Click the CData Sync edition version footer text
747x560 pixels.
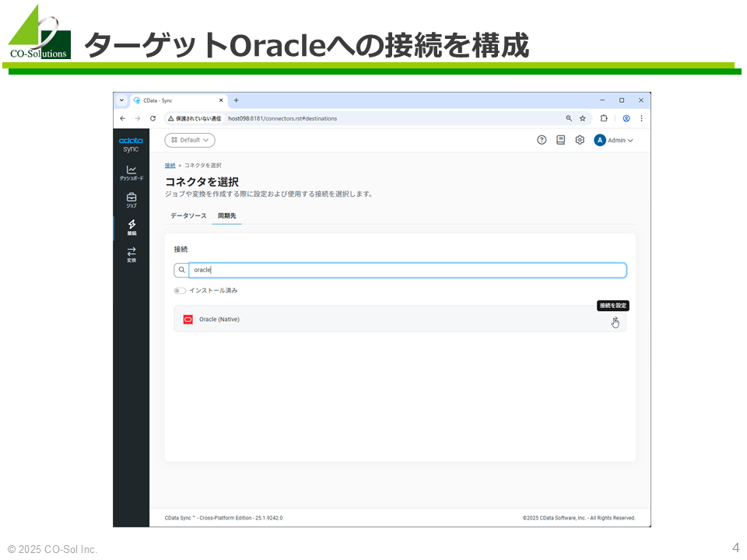(x=224, y=518)
